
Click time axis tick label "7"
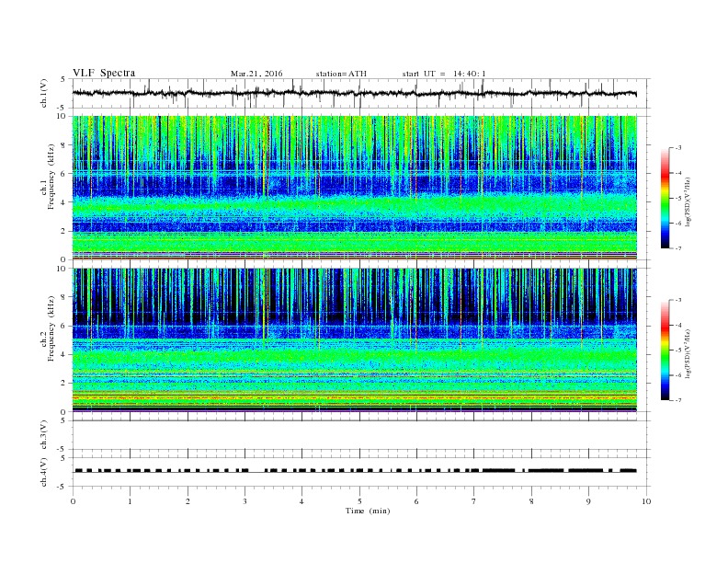(x=474, y=501)
